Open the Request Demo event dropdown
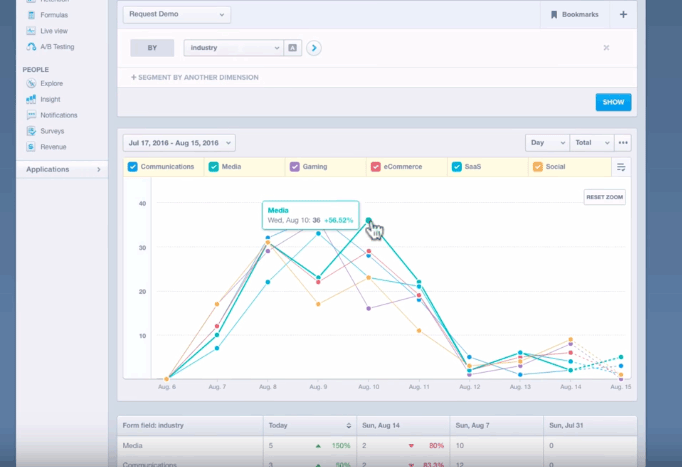 pyautogui.click(x=176, y=15)
